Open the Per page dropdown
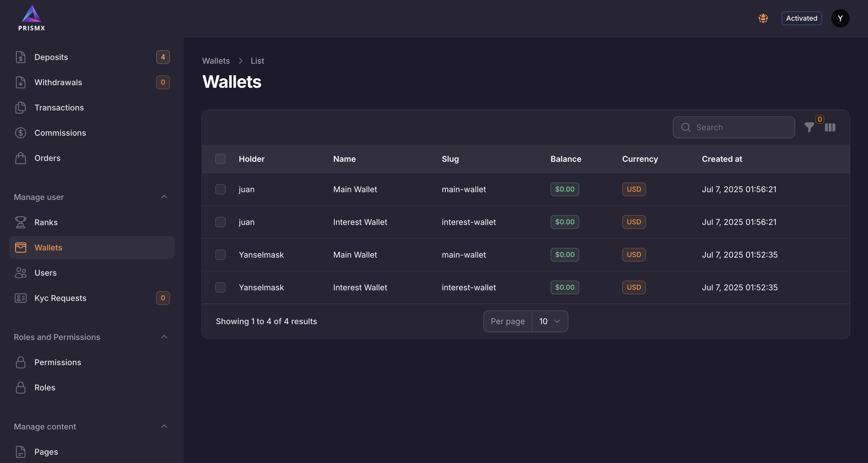Viewport: 868px width, 463px height. tap(550, 321)
